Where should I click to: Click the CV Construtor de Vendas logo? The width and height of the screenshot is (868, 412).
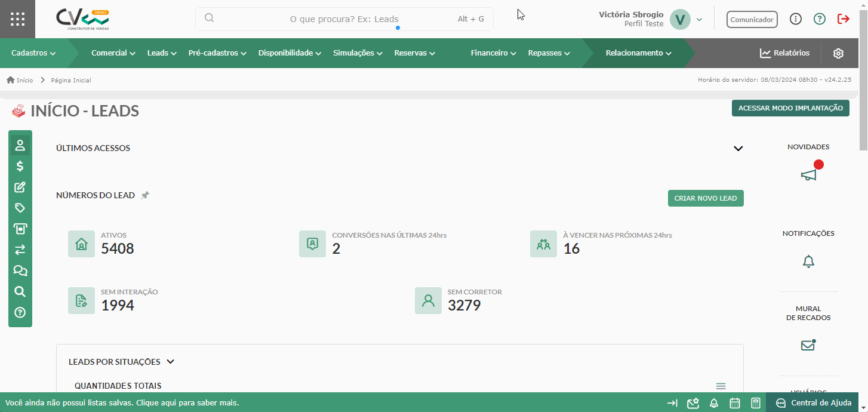[x=83, y=19]
